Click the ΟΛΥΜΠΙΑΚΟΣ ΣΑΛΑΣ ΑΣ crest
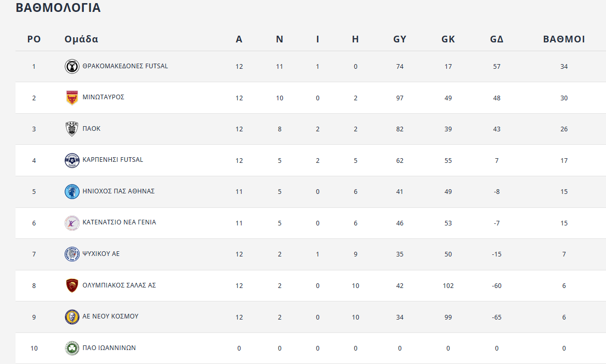 tap(72, 285)
